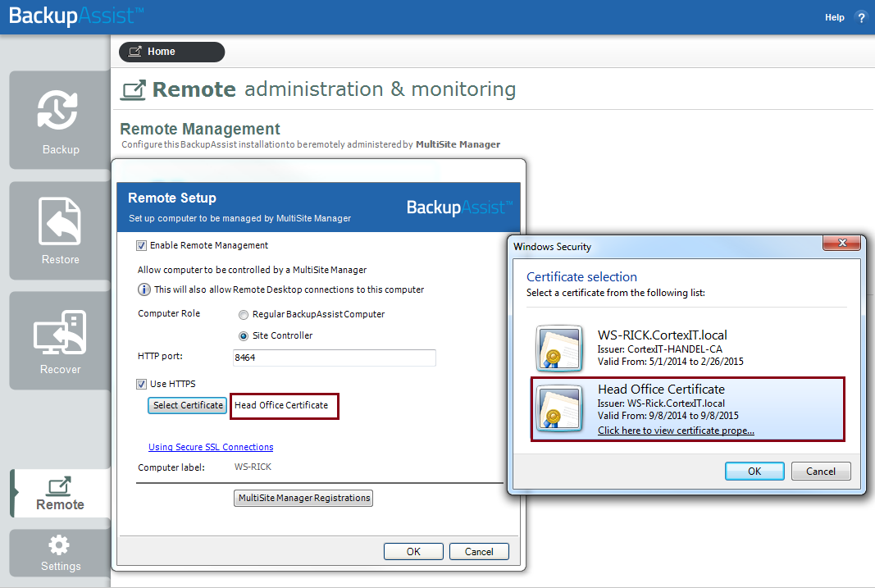
Task: Open Using Secure SSL Connections link
Action: tap(211, 447)
